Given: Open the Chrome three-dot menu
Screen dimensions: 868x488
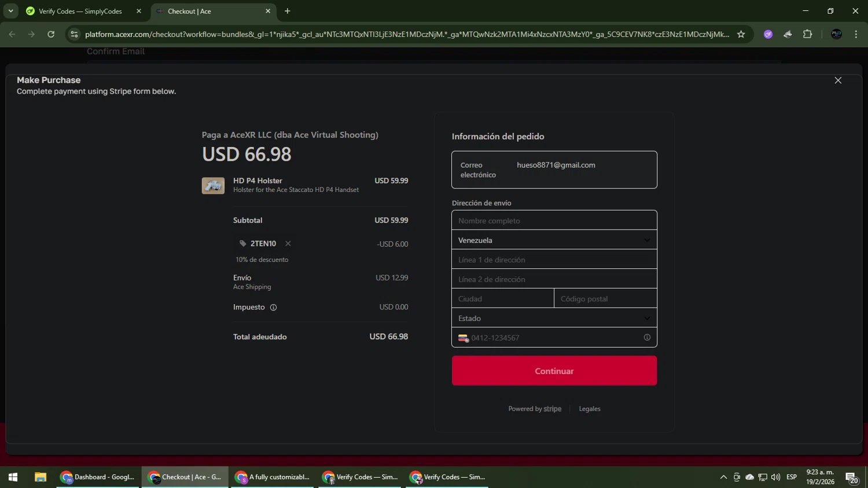Looking at the screenshot, I should pyautogui.click(x=856, y=34).
